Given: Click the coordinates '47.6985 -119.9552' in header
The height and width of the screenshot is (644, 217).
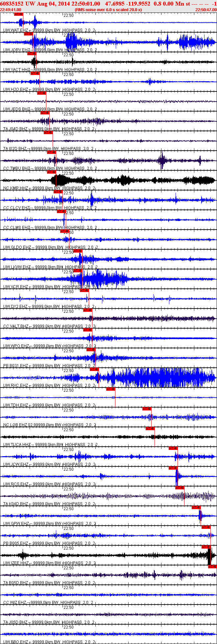Looking at the screenshot, I should coord(128,4).
